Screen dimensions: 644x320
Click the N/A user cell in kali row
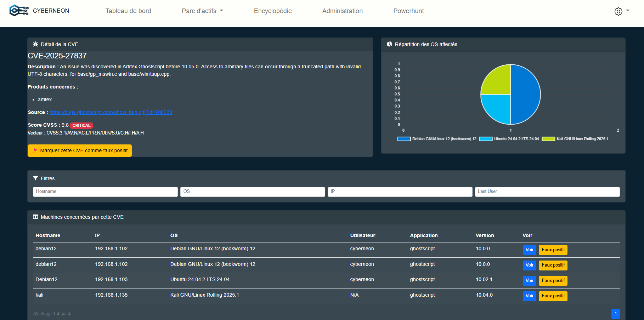354,295
